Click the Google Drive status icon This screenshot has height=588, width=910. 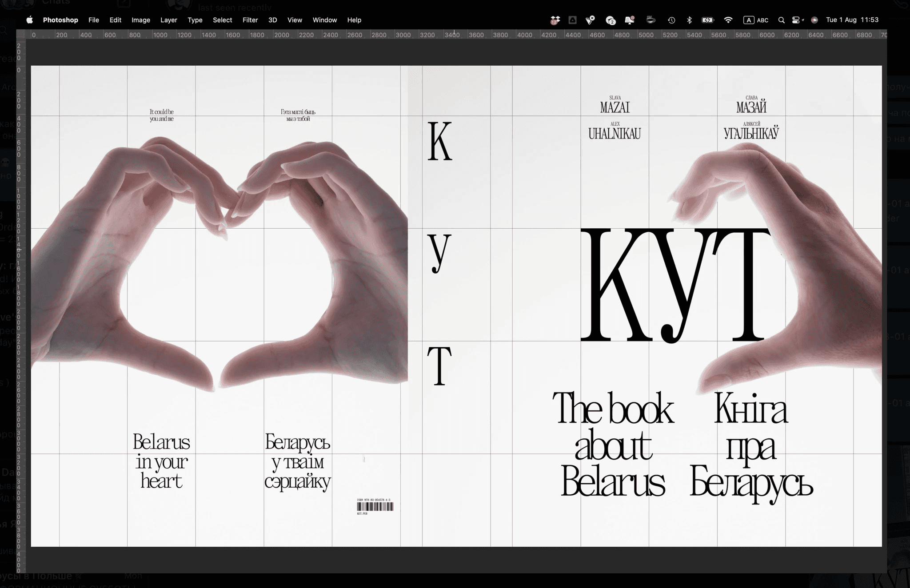point(573,20)
